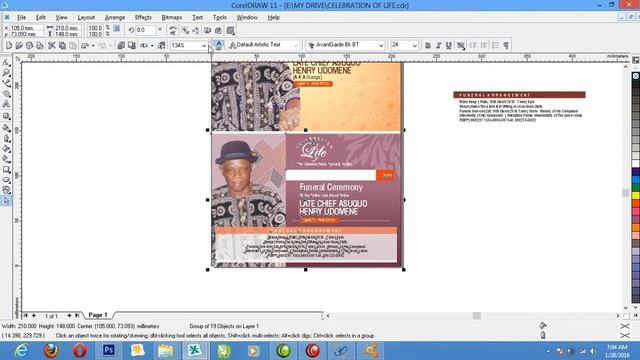Image resolution: width=640 pixels, height=360 pixels.
Task: Click the Undo icon
Action: [84, 45]
